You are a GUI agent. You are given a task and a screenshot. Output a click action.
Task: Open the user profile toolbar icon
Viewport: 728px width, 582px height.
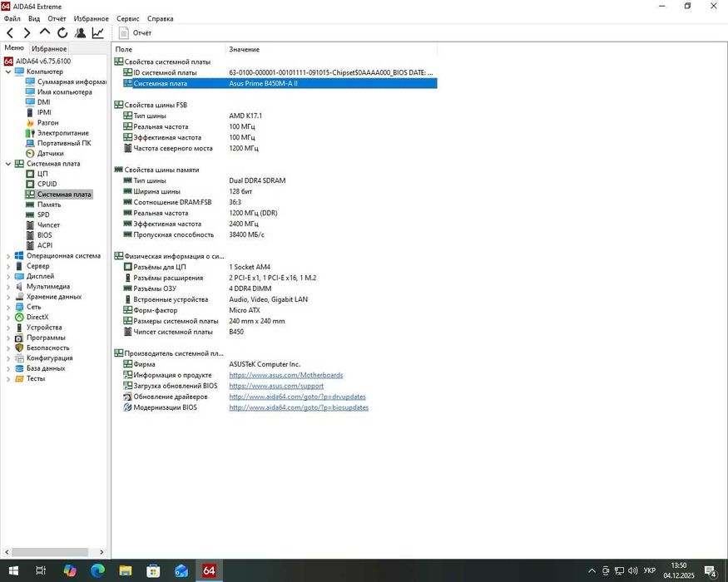80,33
